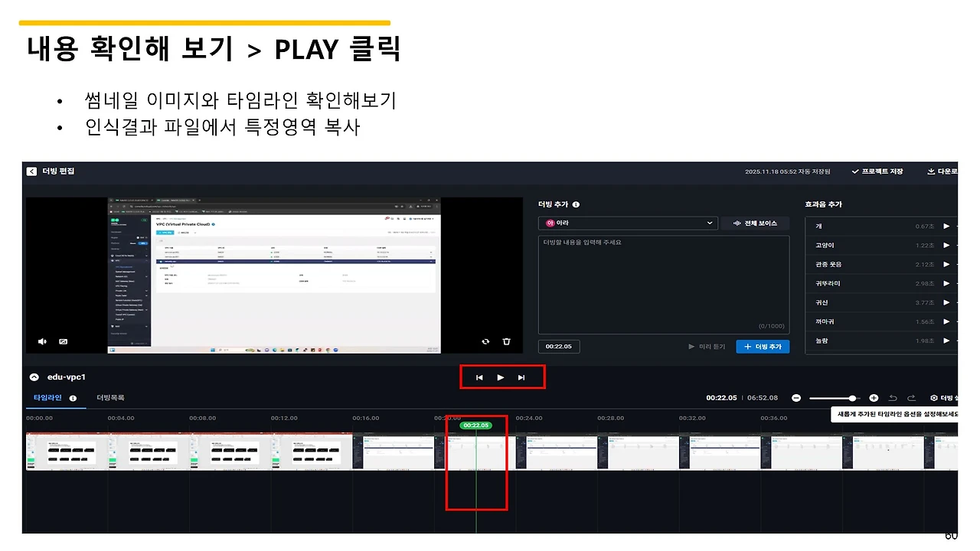Image resolution: width=980 pixels, height=551 pixels.
Task: Expand the edu-vpc1 project chevron
Action: pyautogui.click(x=34, y=377)
